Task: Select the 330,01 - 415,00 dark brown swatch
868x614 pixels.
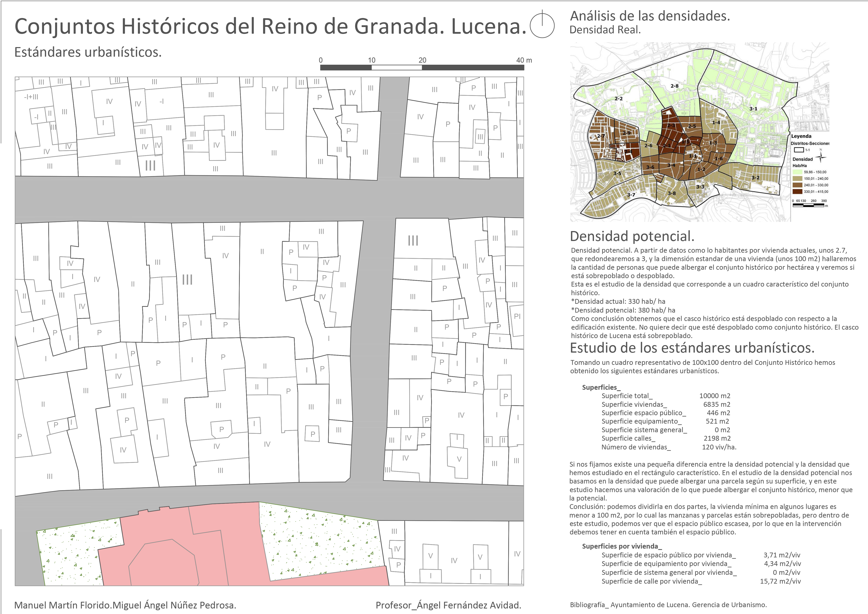Action: [x=797, y=191]
